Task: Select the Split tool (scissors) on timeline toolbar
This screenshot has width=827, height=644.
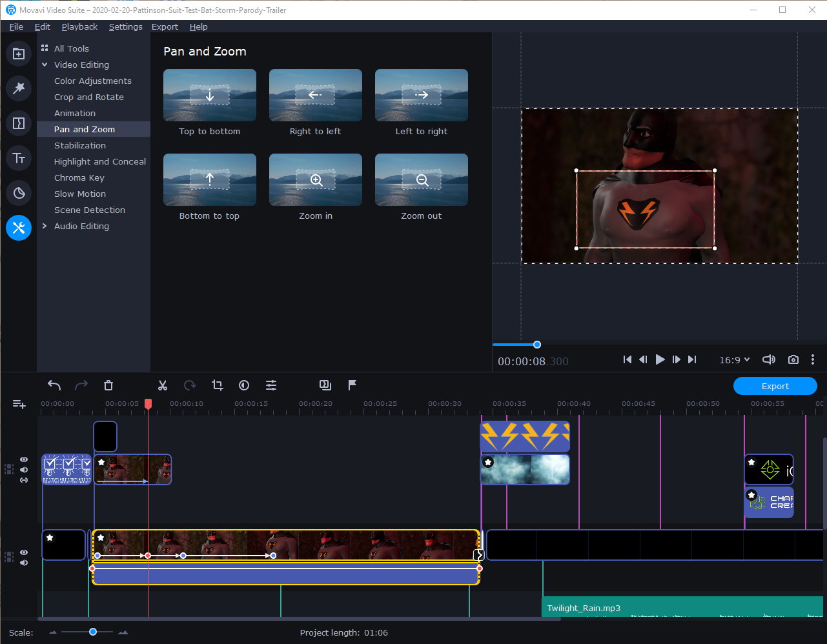Action: tap(162, 385)
